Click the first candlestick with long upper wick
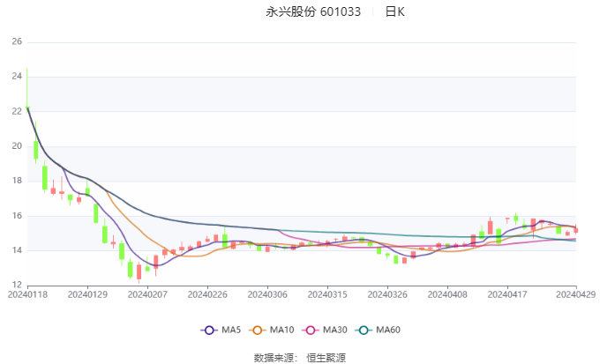 [x=27, y=89]
